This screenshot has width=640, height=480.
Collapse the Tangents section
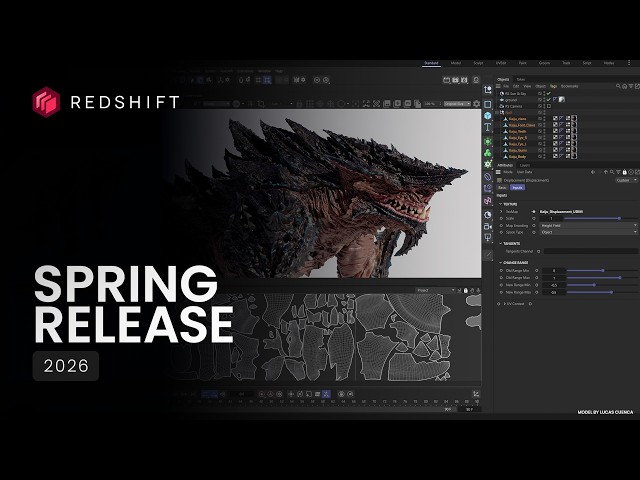(501, 243)
